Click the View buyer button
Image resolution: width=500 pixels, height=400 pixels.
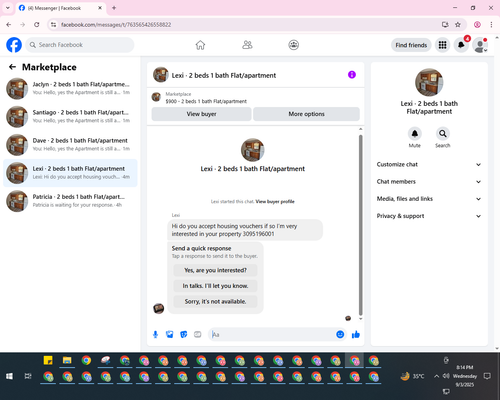[201, 114]
